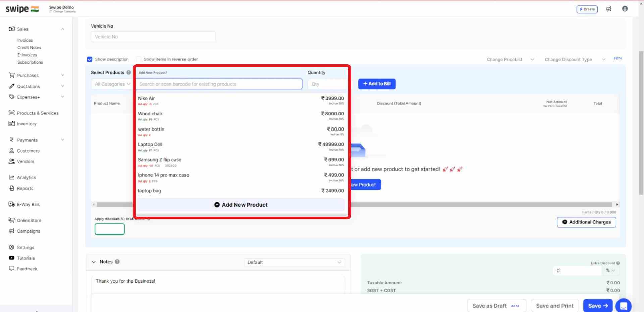This screenshot has height=312, width=644.
Task: Click the Inventory icon
Action: coord(12,124)
